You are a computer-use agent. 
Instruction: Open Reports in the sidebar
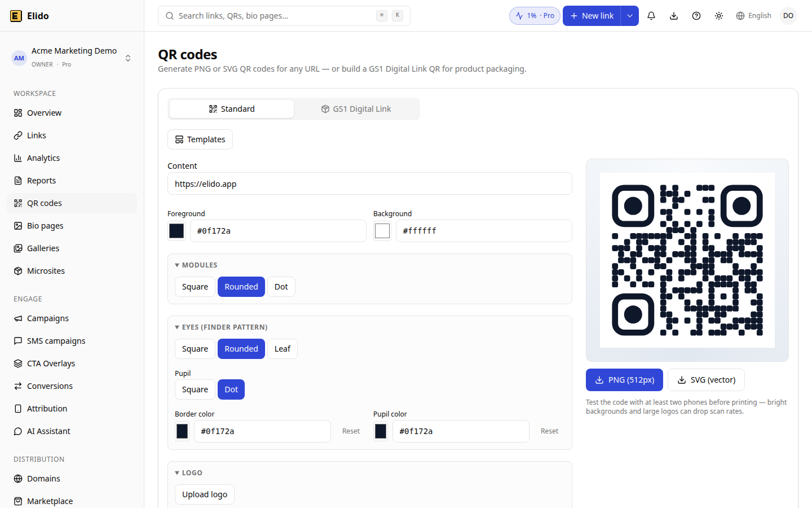pyautogui.click(x=72, y=181)
